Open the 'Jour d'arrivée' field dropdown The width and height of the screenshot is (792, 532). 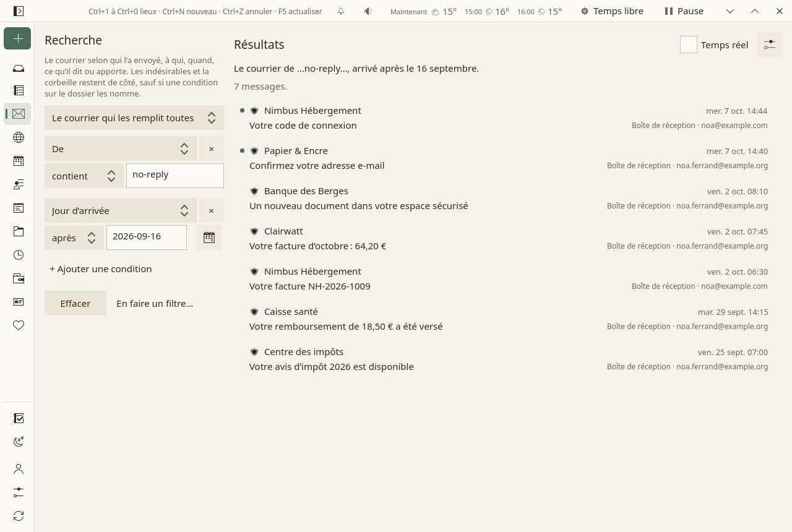(x=121, y=210)
